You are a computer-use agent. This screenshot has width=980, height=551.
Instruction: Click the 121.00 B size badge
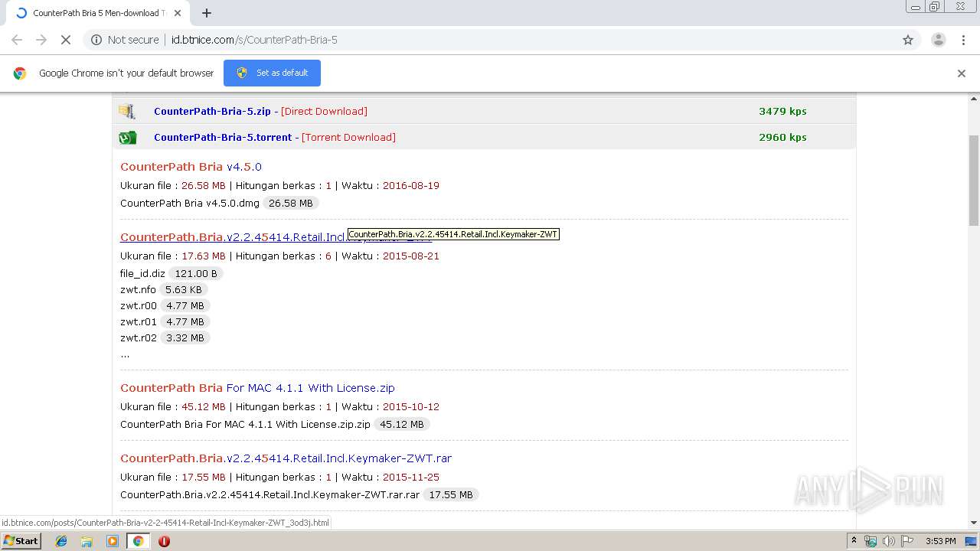[196, 274]
